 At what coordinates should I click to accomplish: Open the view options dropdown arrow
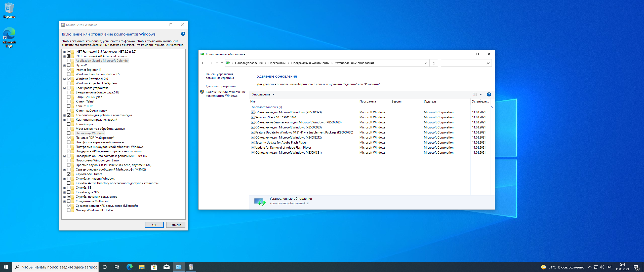(481, 94)
